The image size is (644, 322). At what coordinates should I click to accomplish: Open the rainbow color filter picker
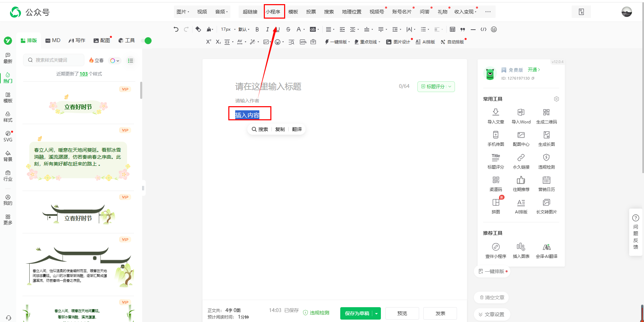coord(115,61)
